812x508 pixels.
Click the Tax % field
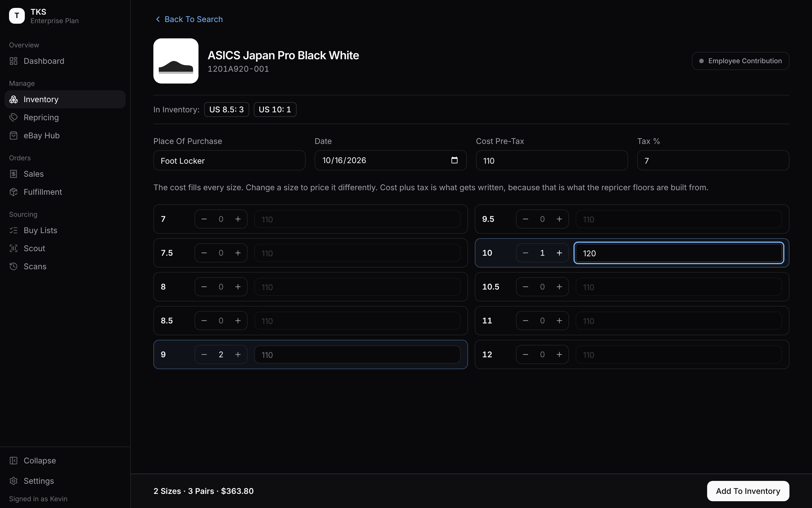713,160
